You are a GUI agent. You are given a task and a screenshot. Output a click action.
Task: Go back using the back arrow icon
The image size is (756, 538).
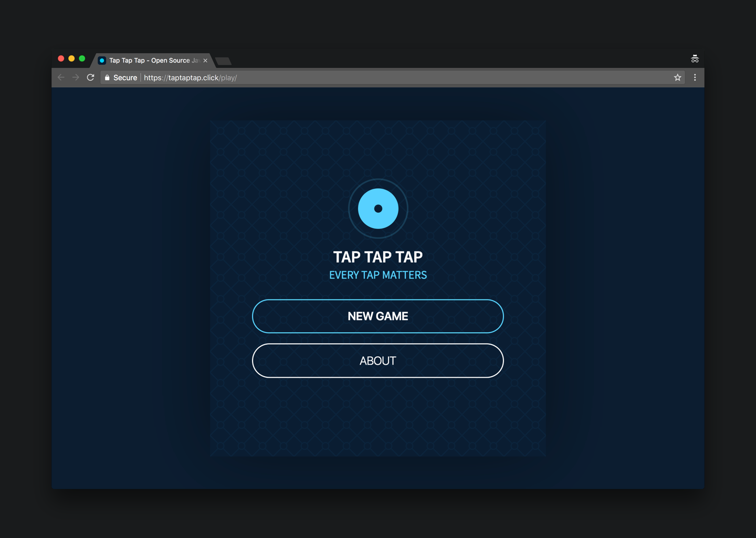(61, 77)
